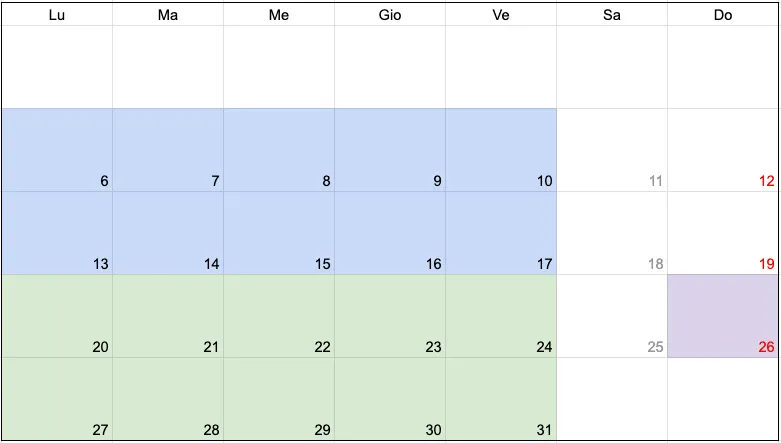
Task: Choose day 29 under Me
Action: [x=279, y=399]
